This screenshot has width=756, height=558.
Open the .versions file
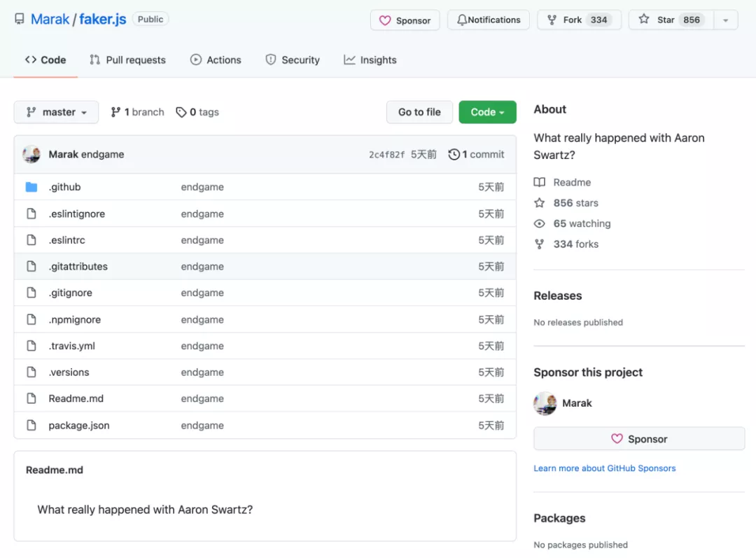[69, 372]
